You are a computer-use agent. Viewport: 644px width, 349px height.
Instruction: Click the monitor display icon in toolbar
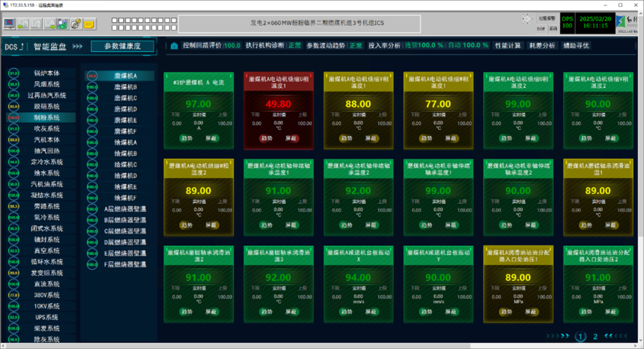10,24
